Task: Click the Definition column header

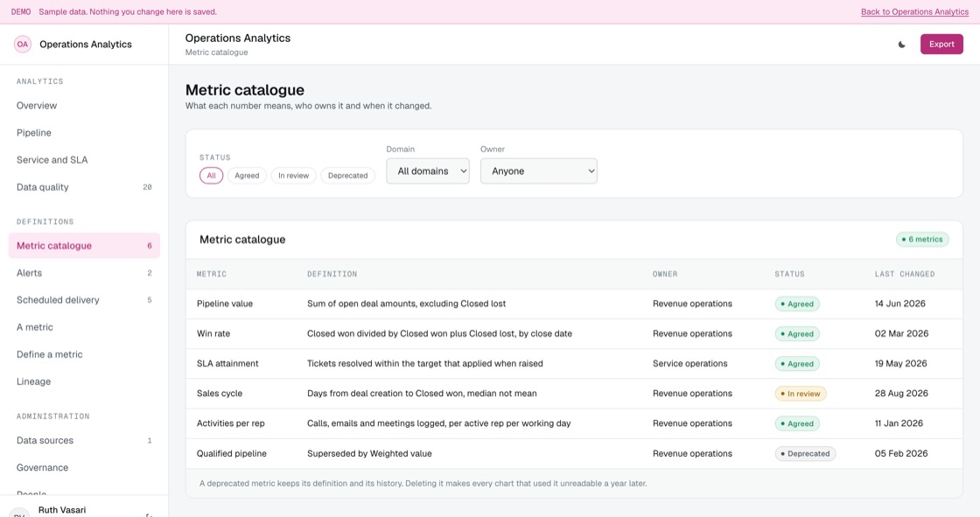Action: pos(332,274)
